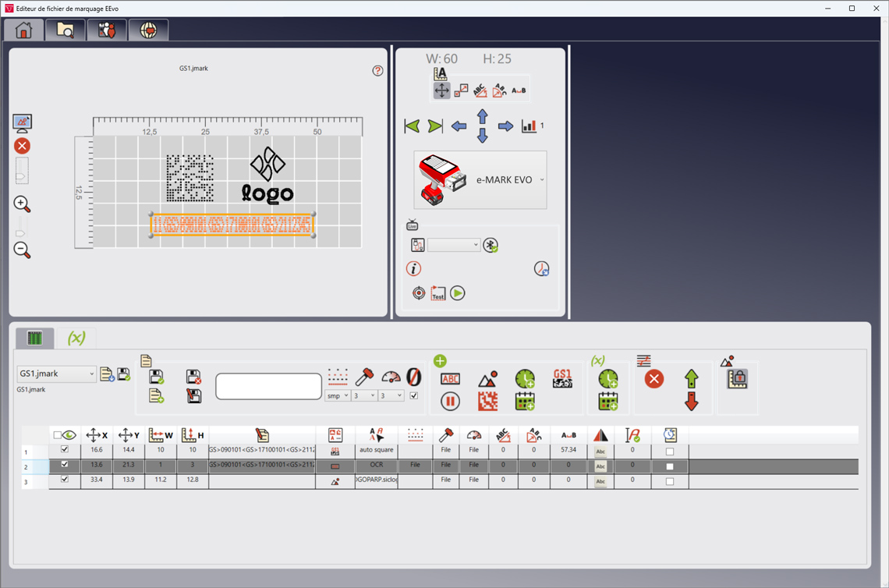Click the start marking play button
Viewport: 889px width, 588px height.
point(458,293)
